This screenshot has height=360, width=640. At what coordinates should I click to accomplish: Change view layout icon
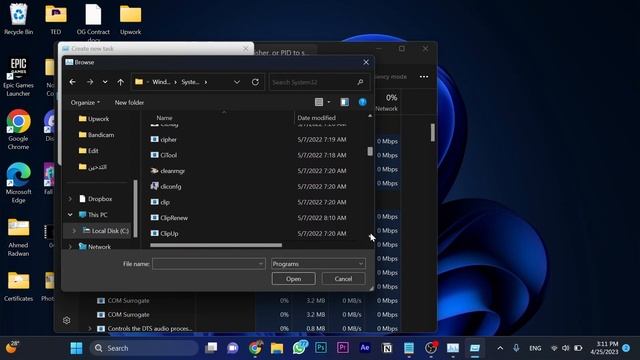pos(319,102)
